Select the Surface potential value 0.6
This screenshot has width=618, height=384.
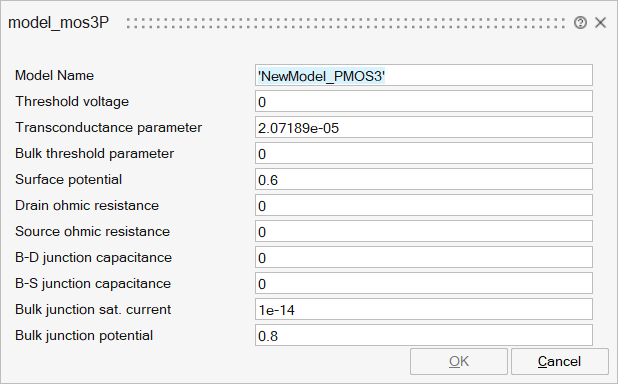(424, 179)
